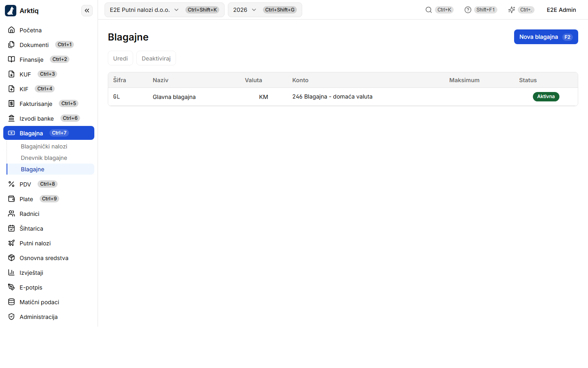Click the Dokumenti copy icon
This screenshot has height=368, width=588.
[x=11, y=45]
